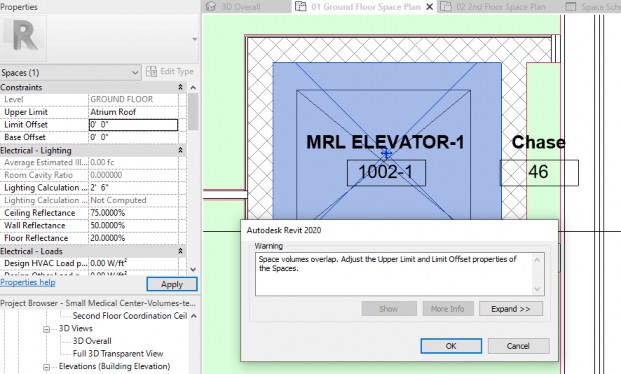Switch to the 02 2nd Floor Space Plan tab
The image size is (621, 374).
pyautogui.click(x=501, y=7)
